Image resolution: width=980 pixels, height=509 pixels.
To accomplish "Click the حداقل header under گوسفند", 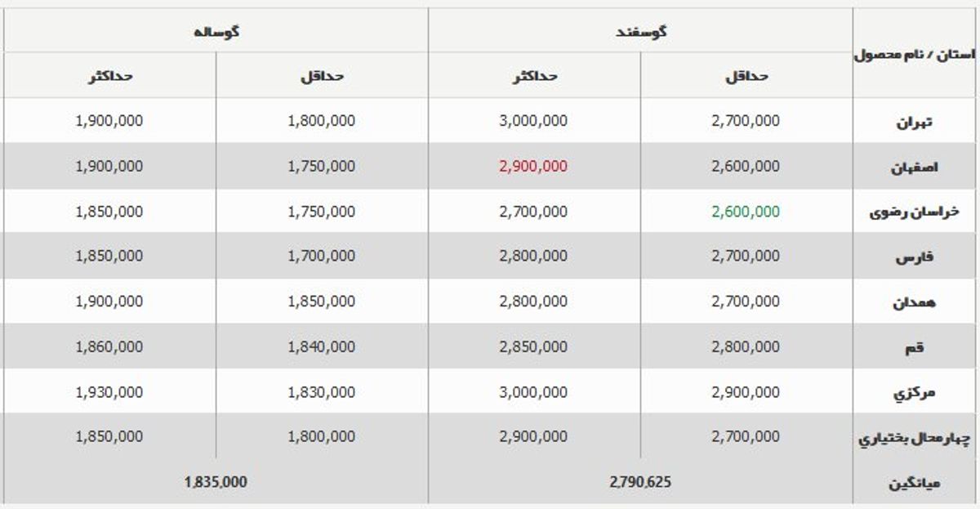I will click(x=746, y=76).
